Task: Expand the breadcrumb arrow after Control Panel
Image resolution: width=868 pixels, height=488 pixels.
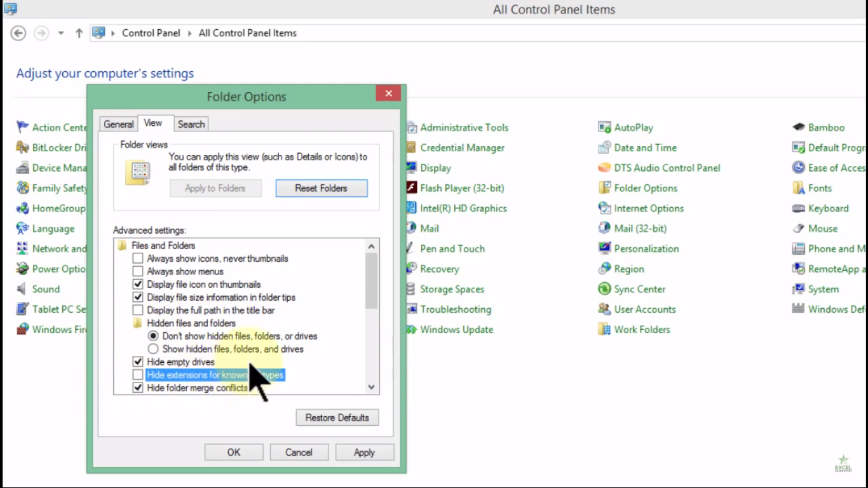Action: point(189,33)
